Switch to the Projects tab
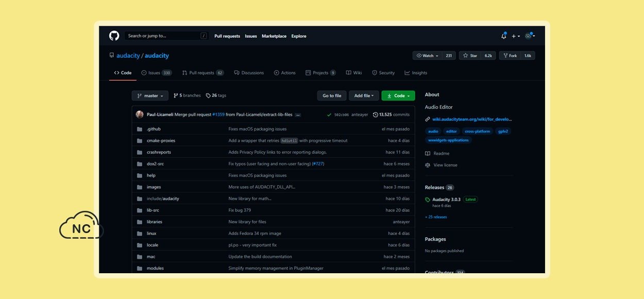The height and width of the screenshot is (299, 644). (x=320, y=73)
